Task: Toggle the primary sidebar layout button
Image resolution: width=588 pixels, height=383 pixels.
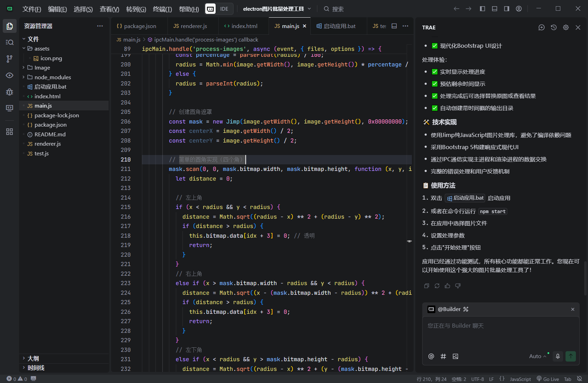Action: click(x=482, y=9)
